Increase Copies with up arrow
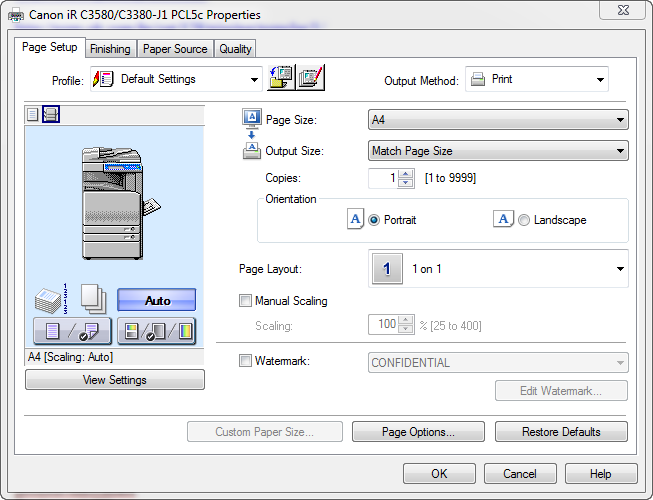The height and width of the screenshot is (500, 653). coord(406,174)
